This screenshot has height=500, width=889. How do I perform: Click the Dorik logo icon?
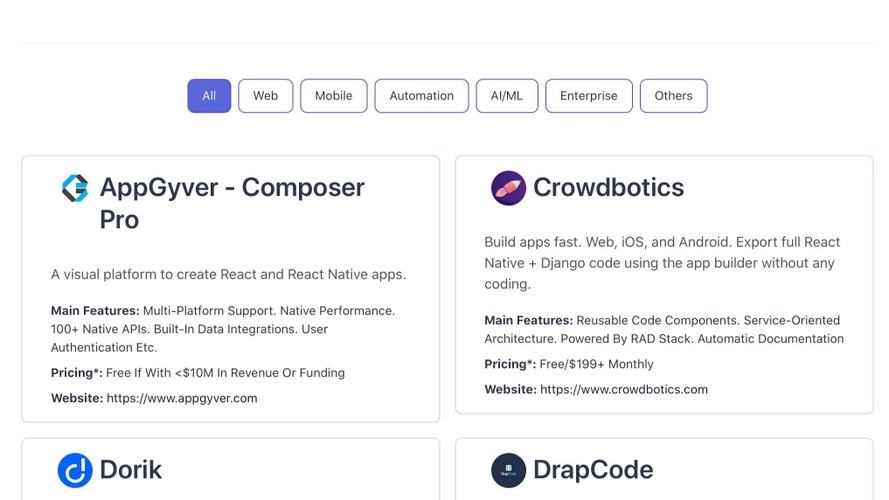(x=75, y=470)
